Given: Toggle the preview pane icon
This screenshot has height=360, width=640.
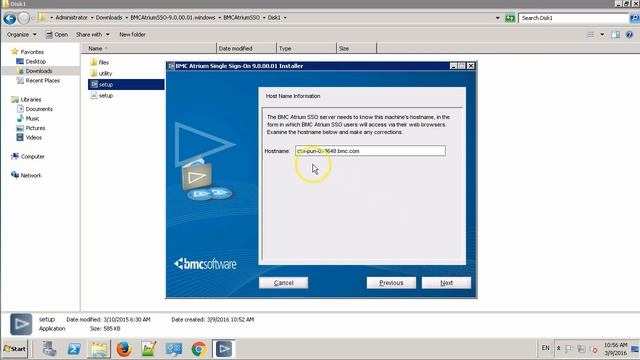Looking at the screenshot, I should pyautogui.click(x=616, y=35).
